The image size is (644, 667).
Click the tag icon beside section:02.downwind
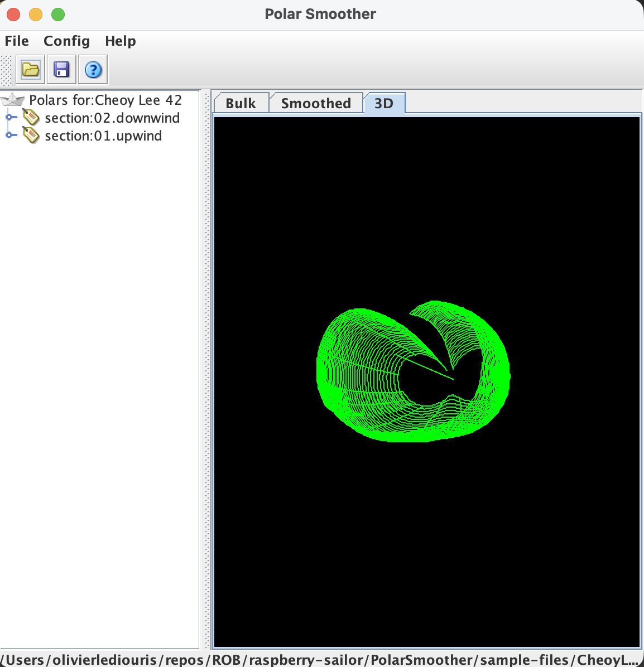(31, 118)
